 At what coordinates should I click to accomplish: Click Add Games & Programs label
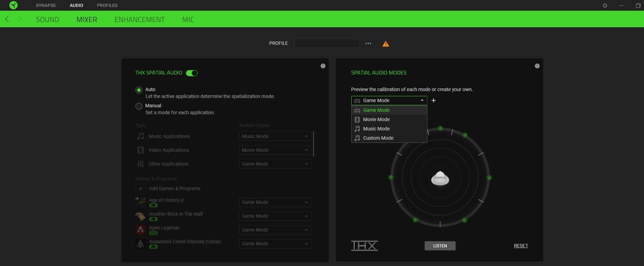(x=174, y=188)
